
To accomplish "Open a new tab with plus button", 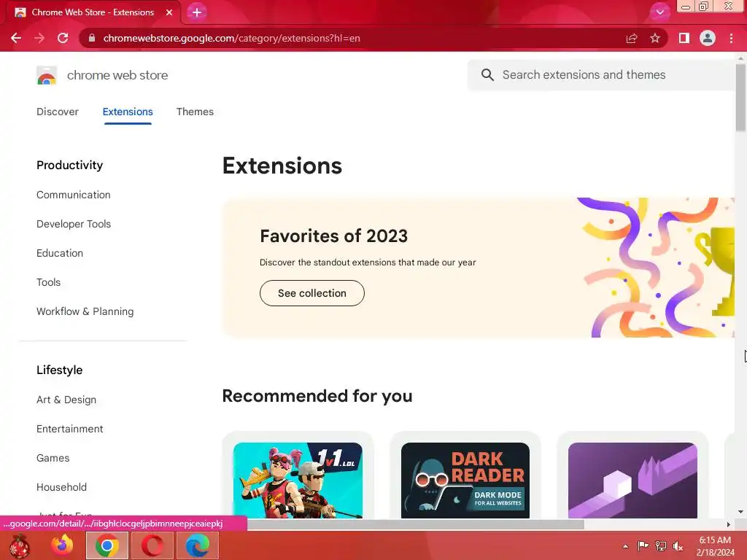I will [x=197, y=12].
